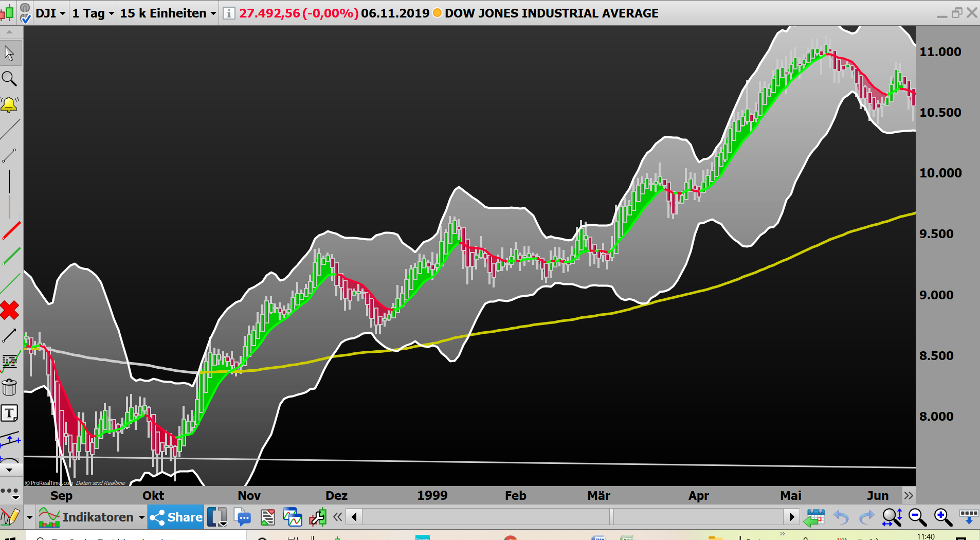
Task: Collapse the bottom toolbar with the chevron
Action: [x=337, y=517]
